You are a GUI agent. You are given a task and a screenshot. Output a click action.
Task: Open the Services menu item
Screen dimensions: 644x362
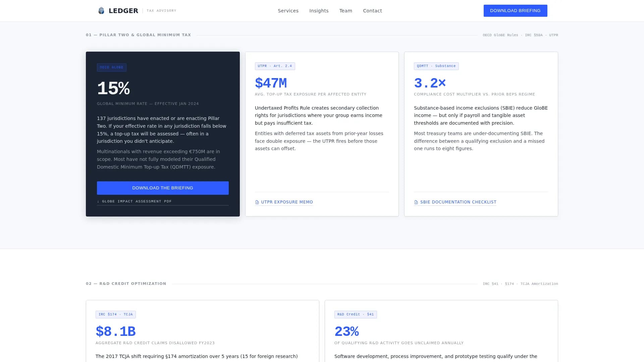coord(288,11)
